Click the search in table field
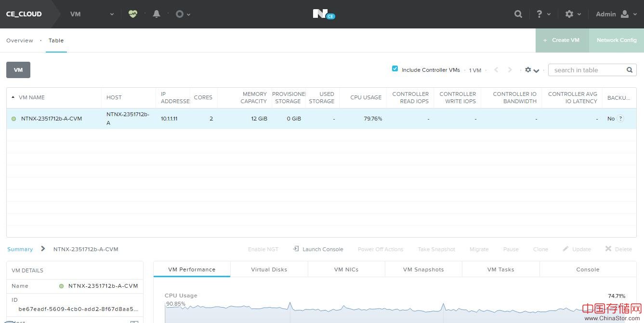 (x=587, y=70)
